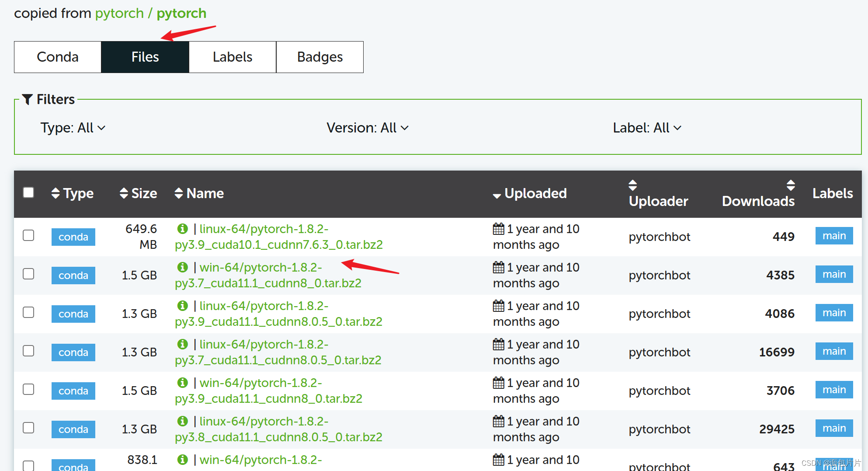Open the bold pytorch package link
The image size is (868, 471).
tap(181, 13)
